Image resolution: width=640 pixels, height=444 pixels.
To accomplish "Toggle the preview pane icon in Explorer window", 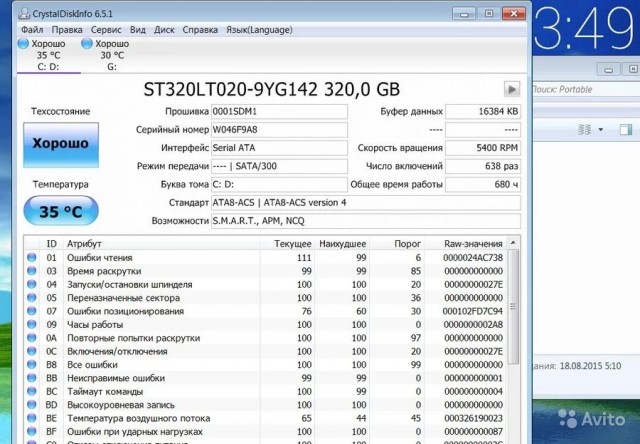I will coord(625,130).
